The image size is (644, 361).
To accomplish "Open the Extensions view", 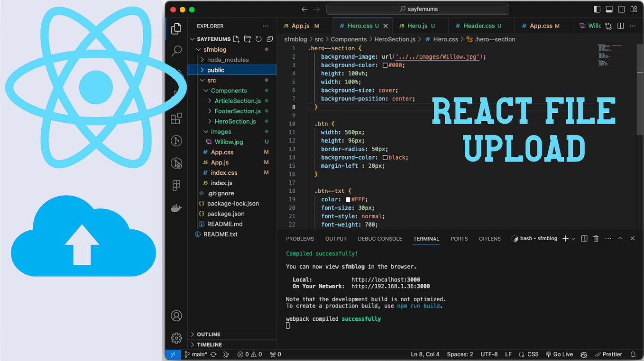I will point(176,118).
